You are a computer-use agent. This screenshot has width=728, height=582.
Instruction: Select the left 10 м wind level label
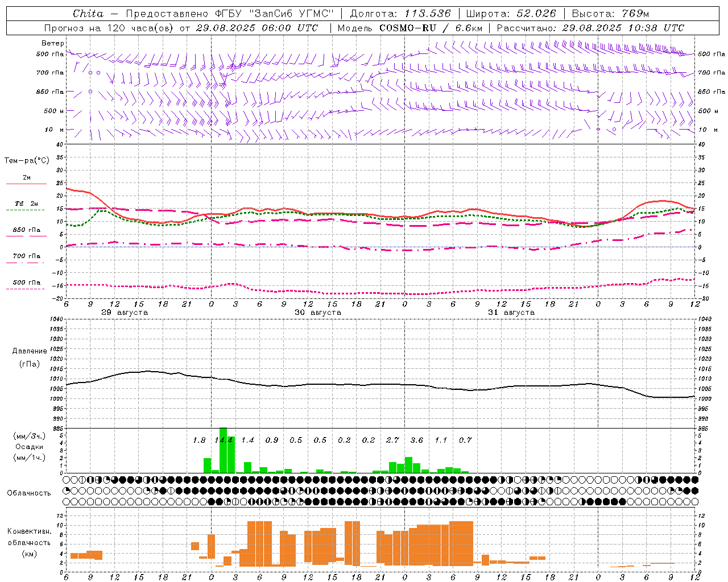(x=54, y=130)
